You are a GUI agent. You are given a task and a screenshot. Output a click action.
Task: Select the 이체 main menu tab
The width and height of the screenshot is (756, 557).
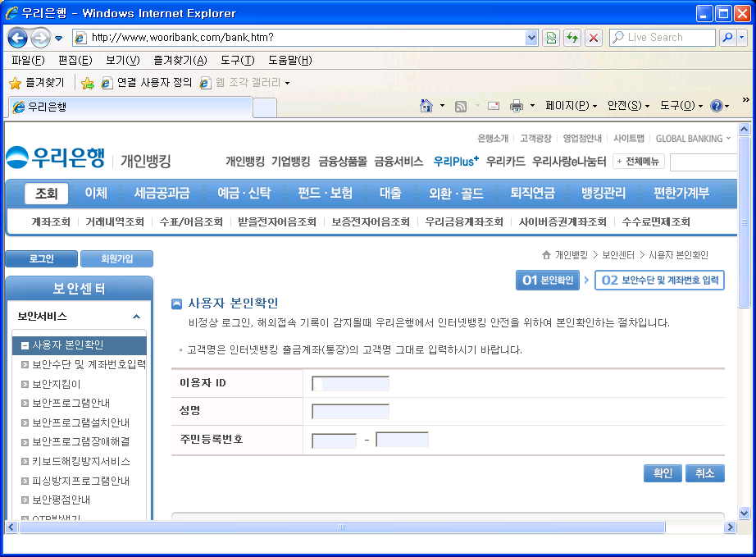[96, 194]
